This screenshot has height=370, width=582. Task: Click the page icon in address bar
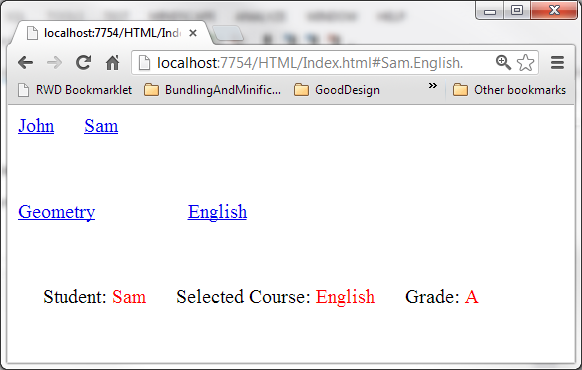coord(144,63)
